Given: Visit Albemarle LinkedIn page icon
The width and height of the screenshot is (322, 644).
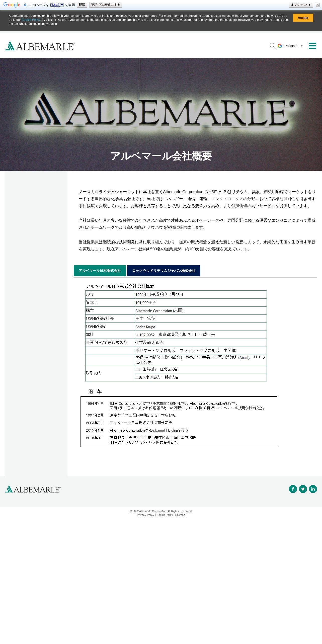Looking at the screenshot, I should pos(313,489).
